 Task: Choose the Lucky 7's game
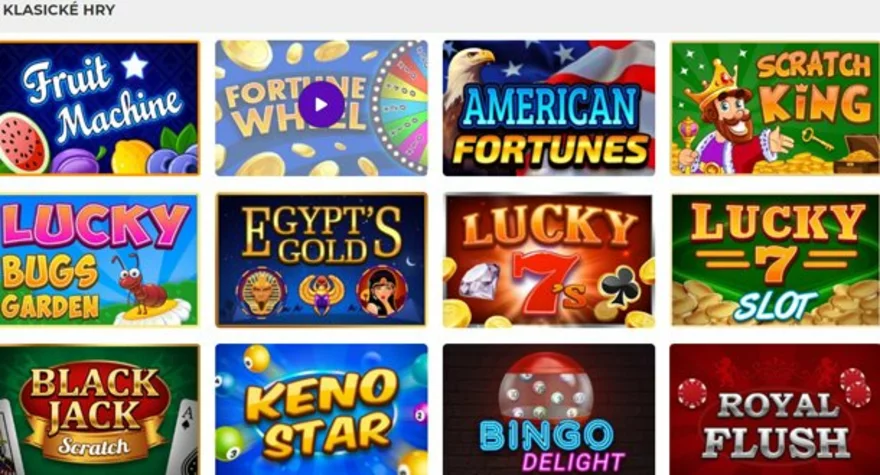pyautogui.click(x=548, y=260)
